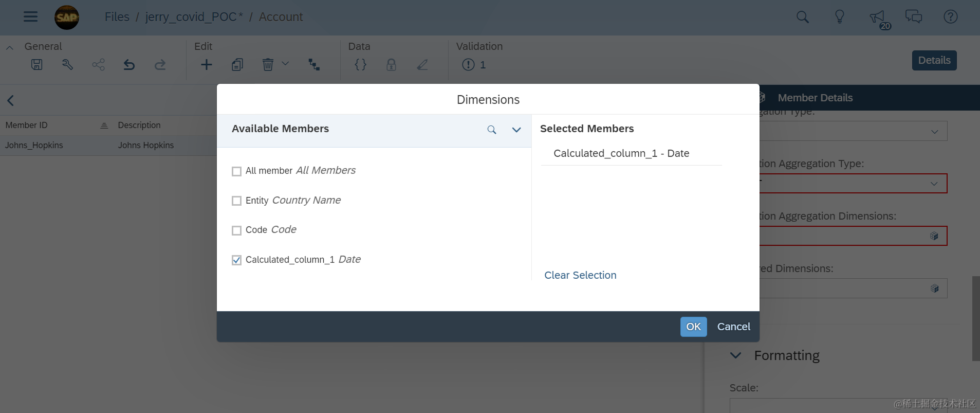The image size is (980, 413).
Task: Open the hamburger main menu
Action: [30, 17]
